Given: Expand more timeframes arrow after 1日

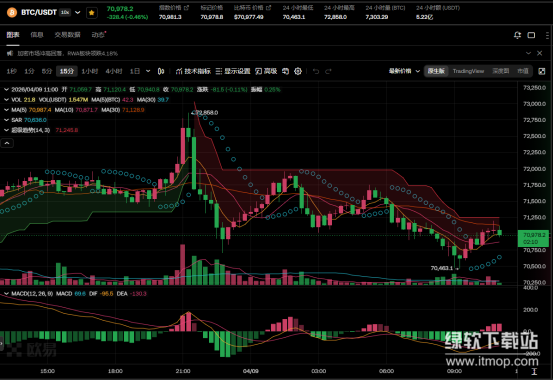Looking at the screenshot, I should coord(148,71).
